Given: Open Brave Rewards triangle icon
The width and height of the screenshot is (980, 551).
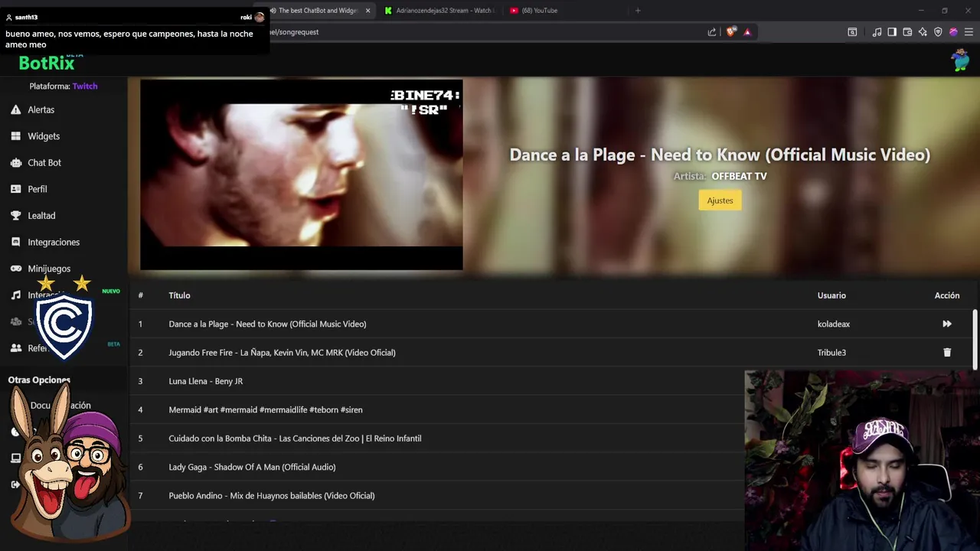Looking at the screenshot, I should pyautogui.click(x=747, y=32).
